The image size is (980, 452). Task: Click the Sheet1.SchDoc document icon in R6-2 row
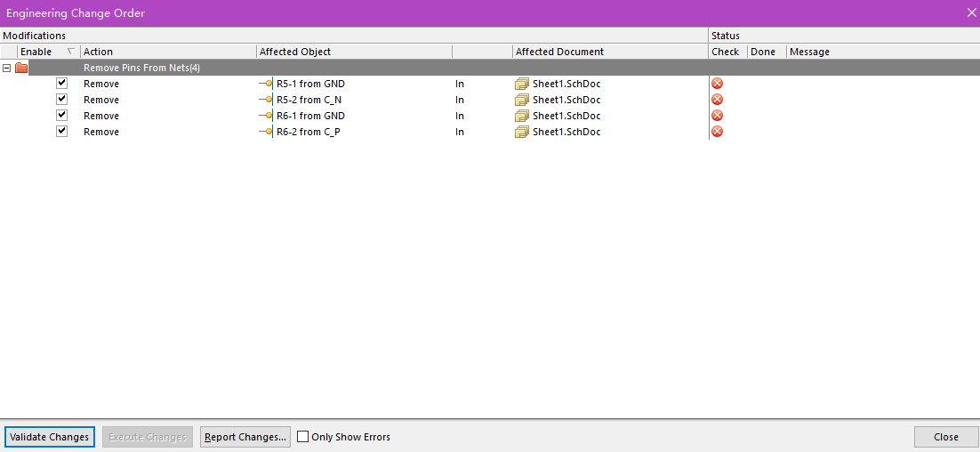pyautogui.click(x=522, y=132)
